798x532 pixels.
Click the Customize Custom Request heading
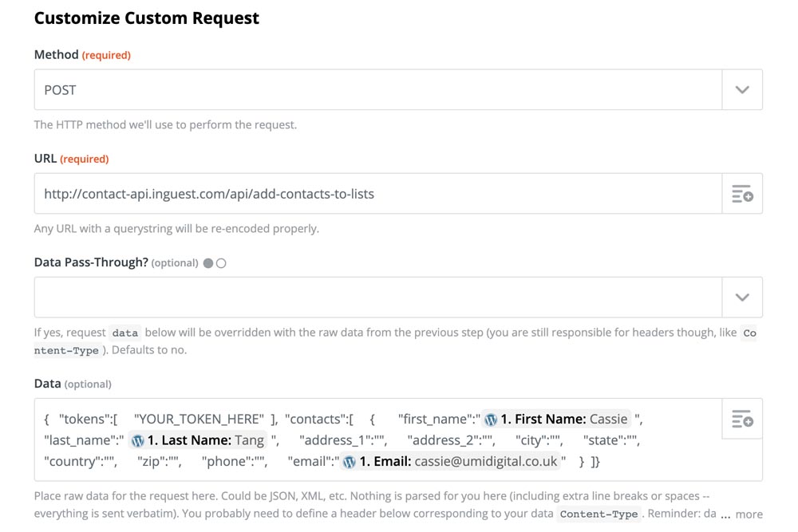pos(147,18)
